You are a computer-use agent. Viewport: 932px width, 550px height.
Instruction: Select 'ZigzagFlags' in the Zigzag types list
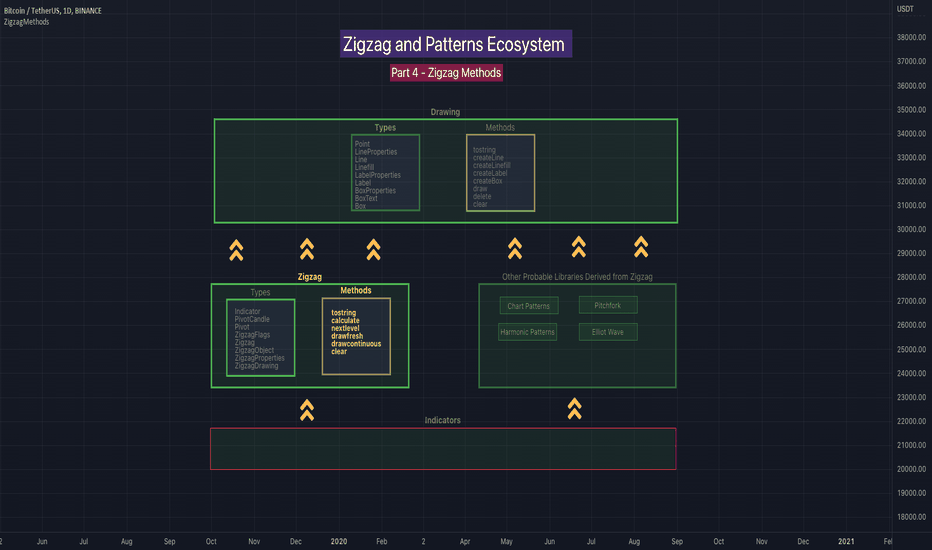click(252, 335)
